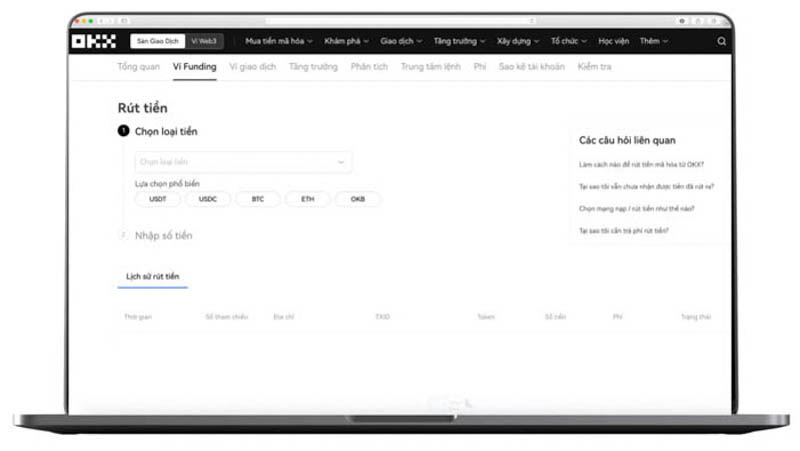Open the Phân tích tab

(x=369, y=66)
